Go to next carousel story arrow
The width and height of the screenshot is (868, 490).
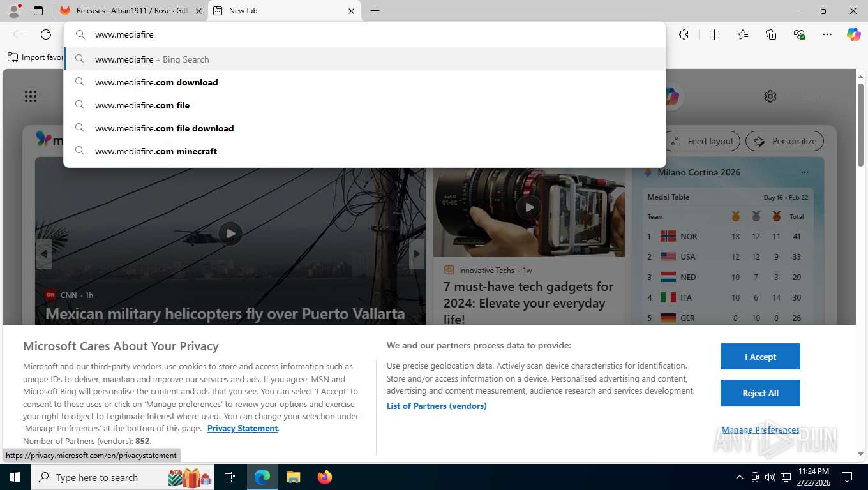pyautogui.click(x=417, y=254)
